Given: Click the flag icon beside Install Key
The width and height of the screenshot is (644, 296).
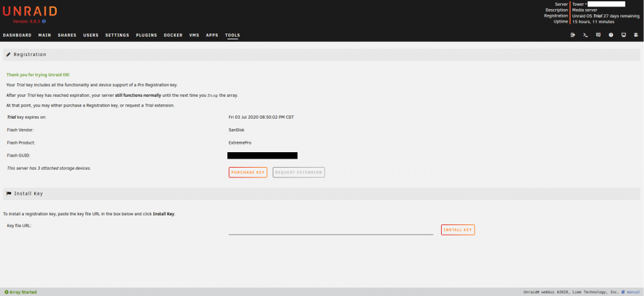Looking at the screenshot, I should tap(8, 193).
